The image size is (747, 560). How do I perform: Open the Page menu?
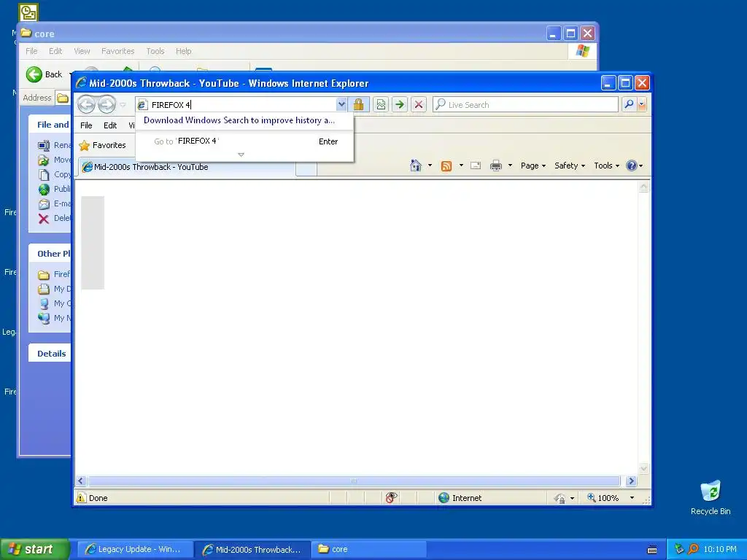[533, 166]
